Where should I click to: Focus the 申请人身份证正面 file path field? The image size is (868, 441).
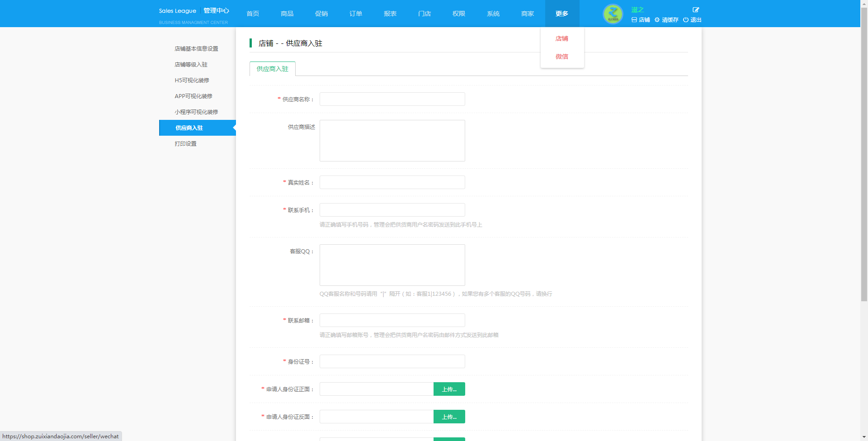(377, 389)
